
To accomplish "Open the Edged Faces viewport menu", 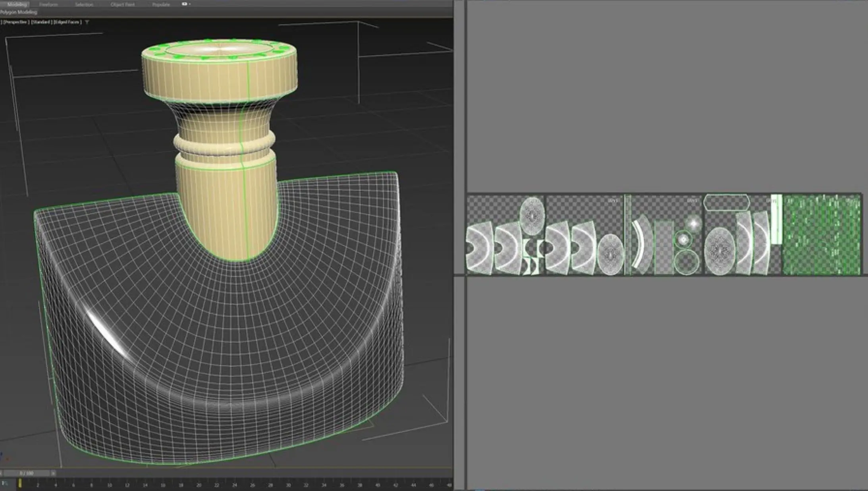I will (x=68, y=22).
